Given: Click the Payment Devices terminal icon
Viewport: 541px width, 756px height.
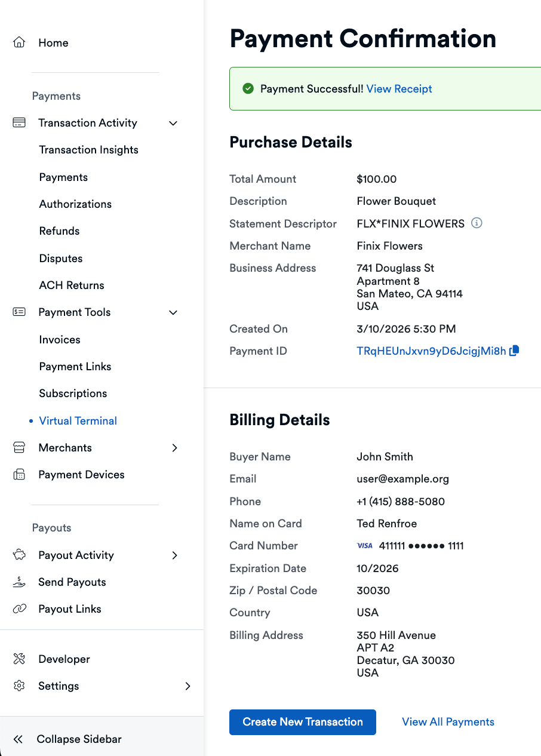Looking at the screenshot, I should click(19, 475).
